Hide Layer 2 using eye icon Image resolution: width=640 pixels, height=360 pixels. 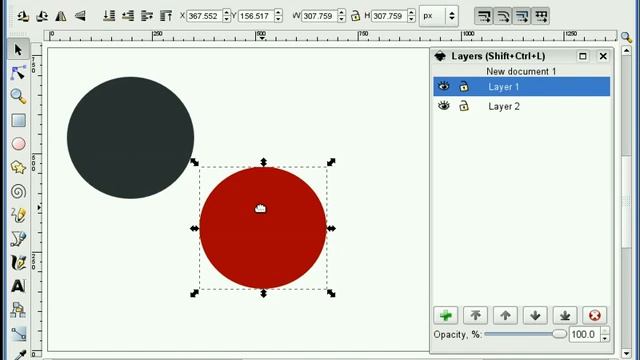click(444, 106)
